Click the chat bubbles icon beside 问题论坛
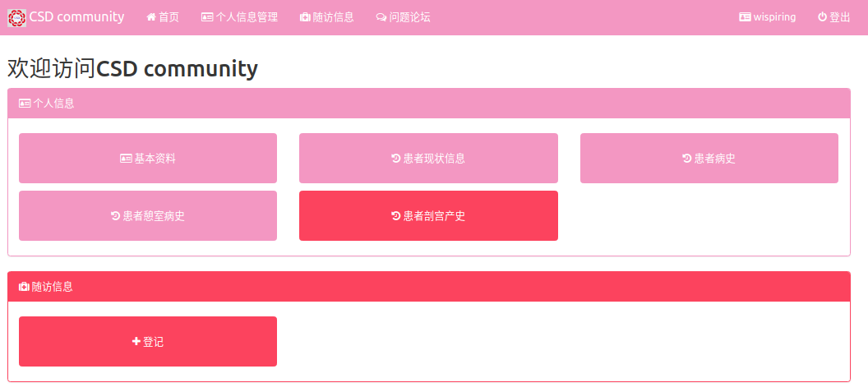Image resolution: width=868 pixels, height=392 pixels. [381, 17]
